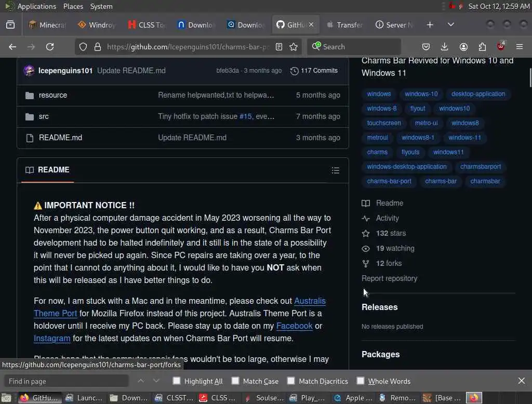Open the Releases heading link
532x404 pixels.
pyautogui.click(x=379, y=307)
